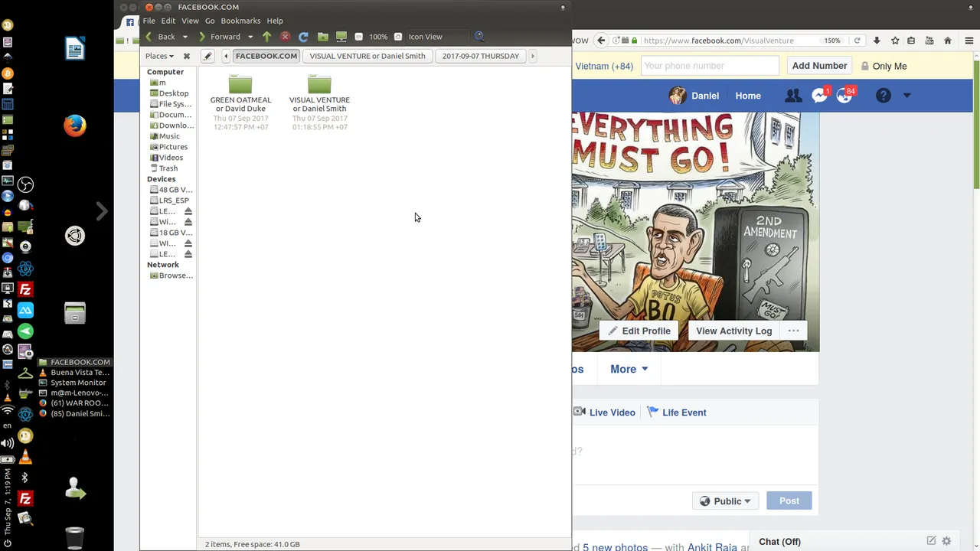Select 2017-09-07 THURSDAY path button
This screenshot has height=551, width=980.
click(481, 56)
